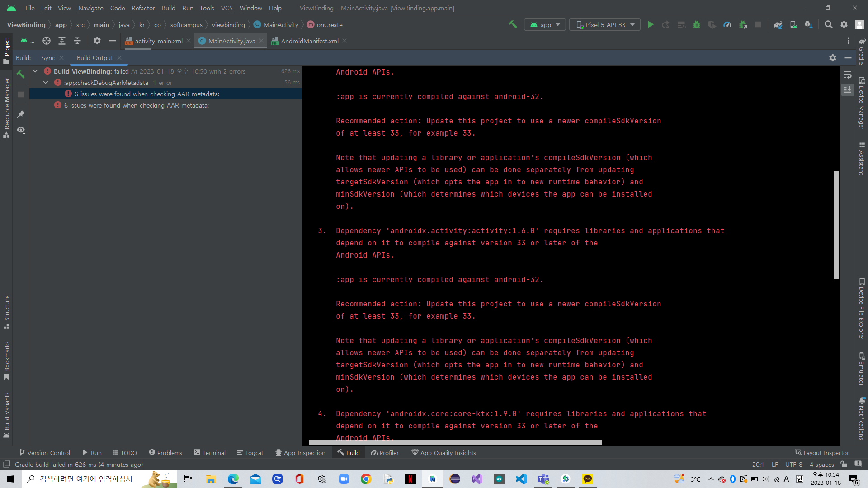Open SDK Manager icon in toolbar
Image resolution: width=868 pixels, height=488 pixels.
click(809, 24)
